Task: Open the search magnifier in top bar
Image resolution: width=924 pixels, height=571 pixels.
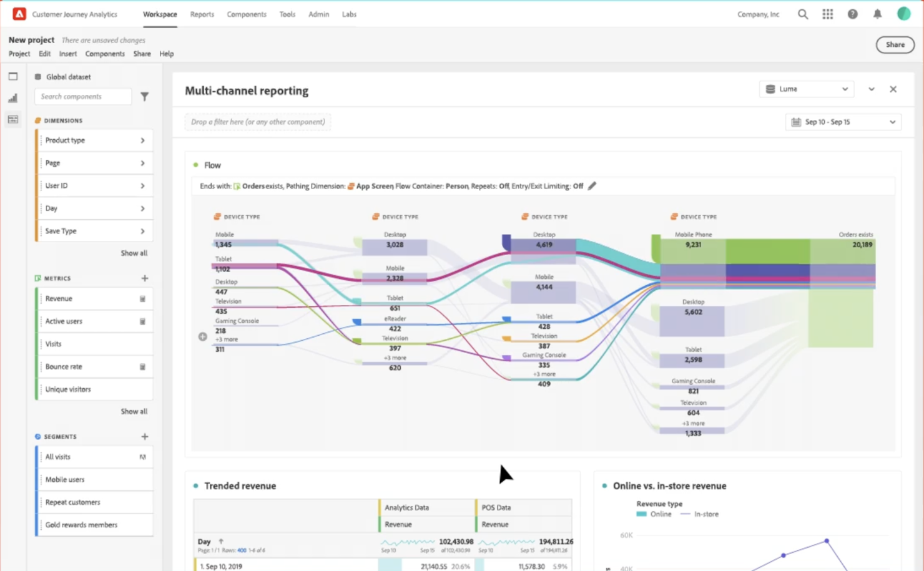Action: [x=803, y=14]
